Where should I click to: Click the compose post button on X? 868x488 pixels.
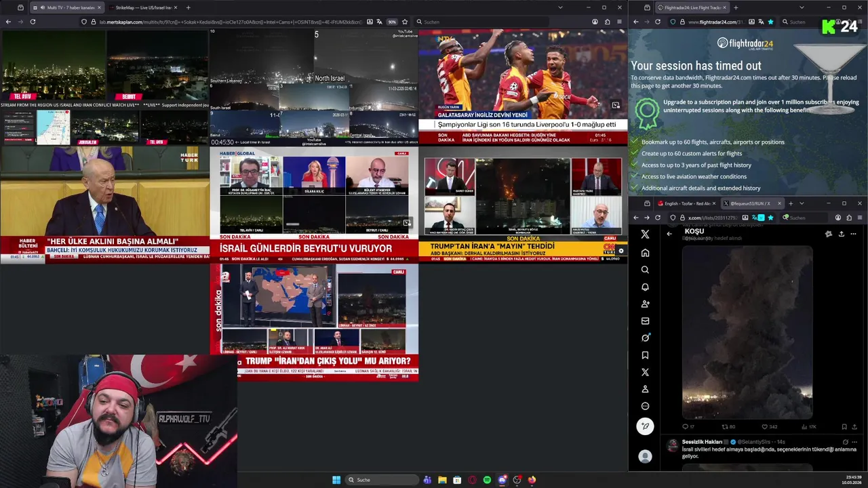tap(645, 426)
